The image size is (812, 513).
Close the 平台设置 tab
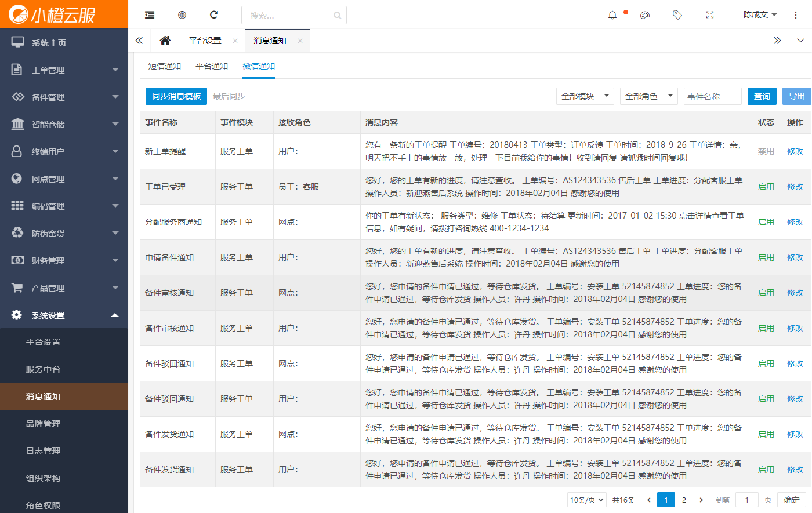235,41
